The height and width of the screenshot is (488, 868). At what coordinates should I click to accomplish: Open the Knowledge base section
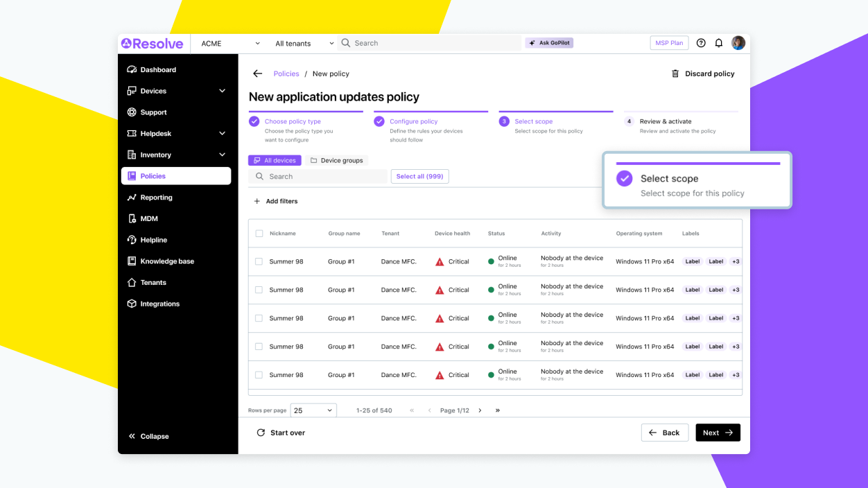tap(166, 261)
